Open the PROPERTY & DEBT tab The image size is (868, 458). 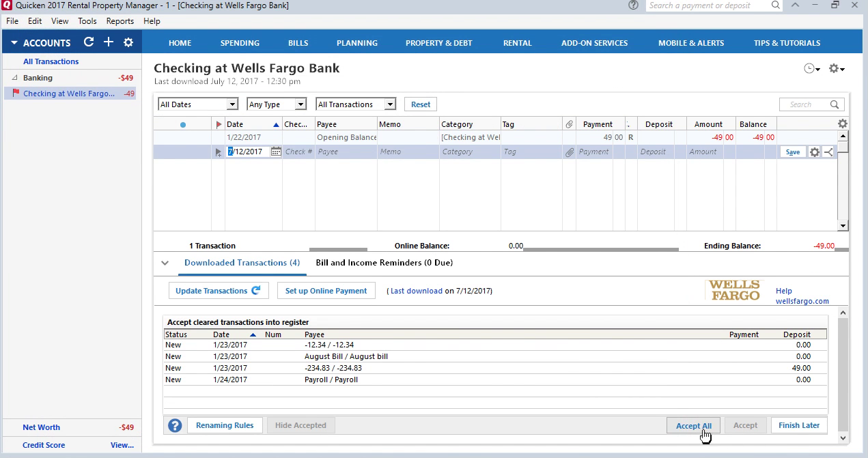(438, 43)
